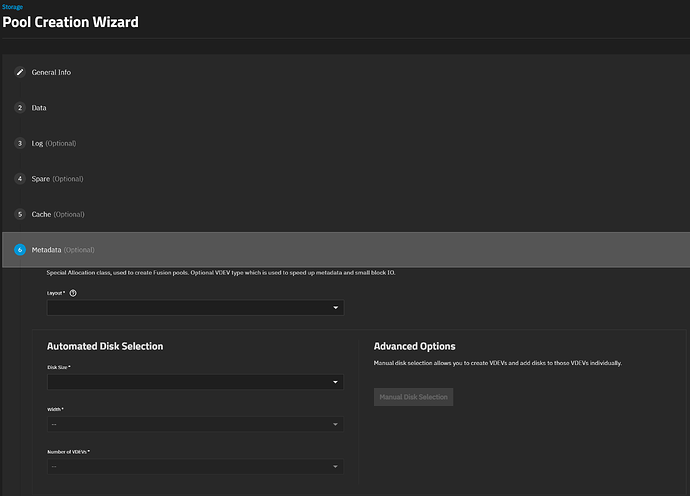Select the Cache (Optional) step label
Image resolution: width=690 pixels, height=496 pixels.
point(58,214)
